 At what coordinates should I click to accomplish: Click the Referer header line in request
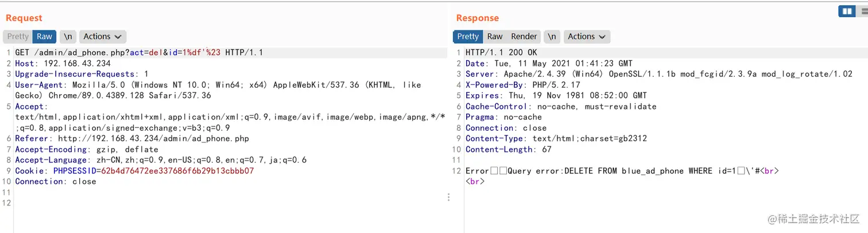point(132,138)
